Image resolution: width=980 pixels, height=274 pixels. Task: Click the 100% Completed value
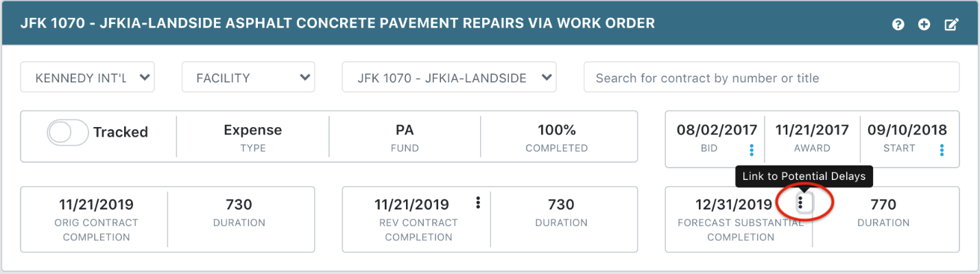557,130
